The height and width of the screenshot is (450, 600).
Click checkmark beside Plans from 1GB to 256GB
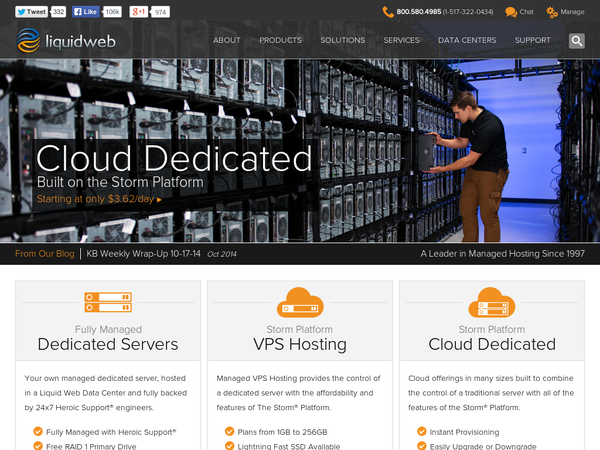(x=230, y=432)
